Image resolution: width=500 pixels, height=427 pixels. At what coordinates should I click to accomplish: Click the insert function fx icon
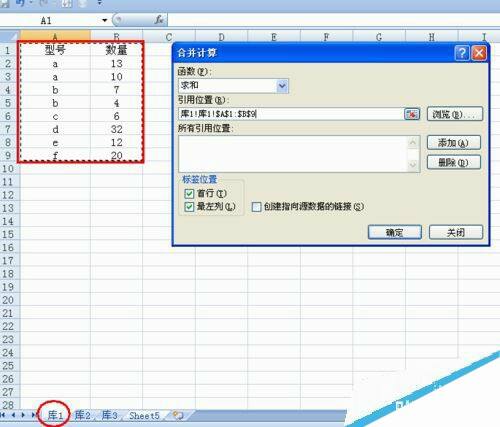coord(159,20)
